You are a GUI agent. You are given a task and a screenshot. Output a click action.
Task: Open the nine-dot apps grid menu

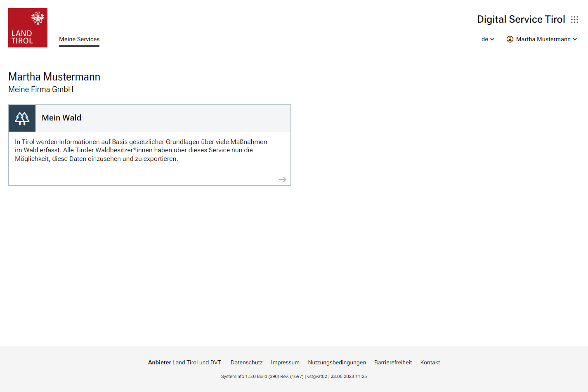pyautogui.click(x=574, y=20)
